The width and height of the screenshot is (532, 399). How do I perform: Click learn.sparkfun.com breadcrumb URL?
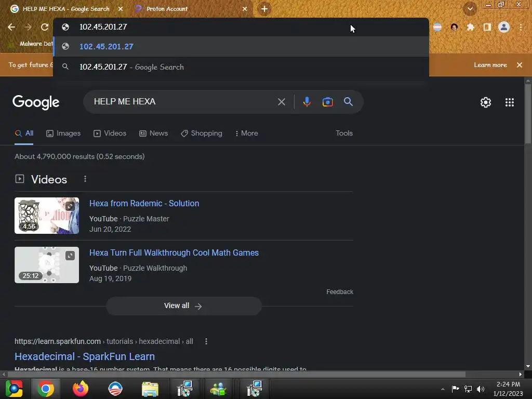point(104,341)
